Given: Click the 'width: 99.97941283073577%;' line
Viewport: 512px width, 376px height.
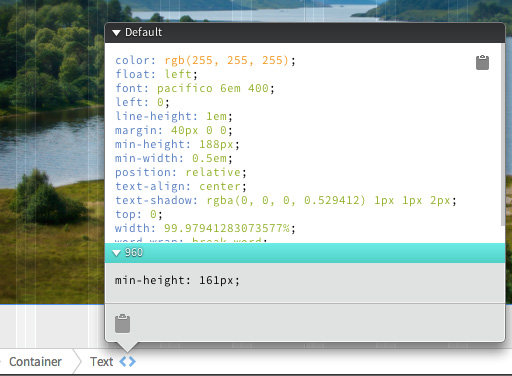Looking at the screenshot, I should tap(205, 228).
